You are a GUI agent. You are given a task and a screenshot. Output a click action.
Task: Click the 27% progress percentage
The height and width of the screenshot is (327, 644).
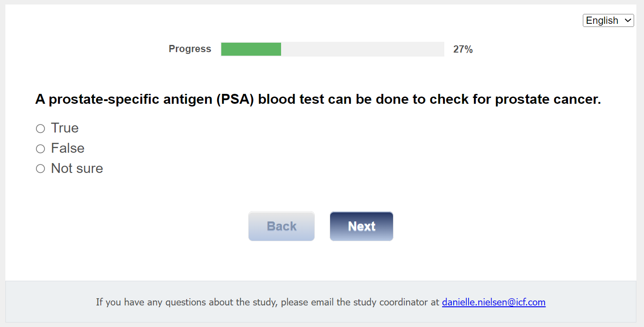tap(463, 49)
